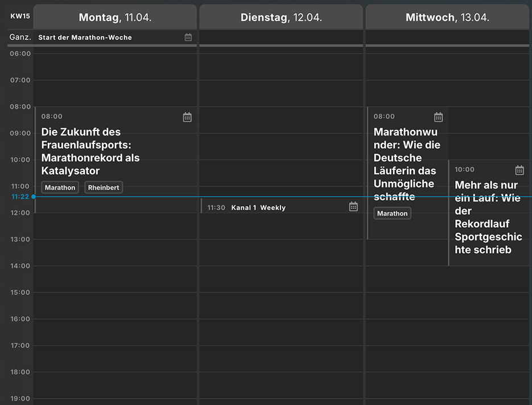Click calendar icon of Kanal 1 Weekly
532x405 pixels.
[353, 207]
